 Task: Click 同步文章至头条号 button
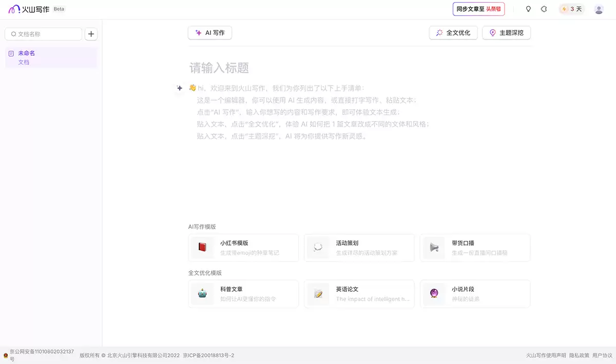tap(478, 9)
